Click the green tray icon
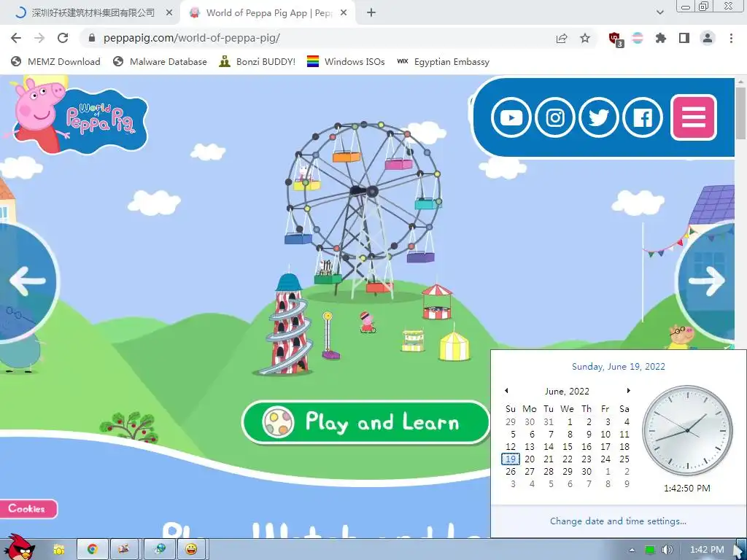This screenshot has height=560, width=747. click(x=650, y=550)
